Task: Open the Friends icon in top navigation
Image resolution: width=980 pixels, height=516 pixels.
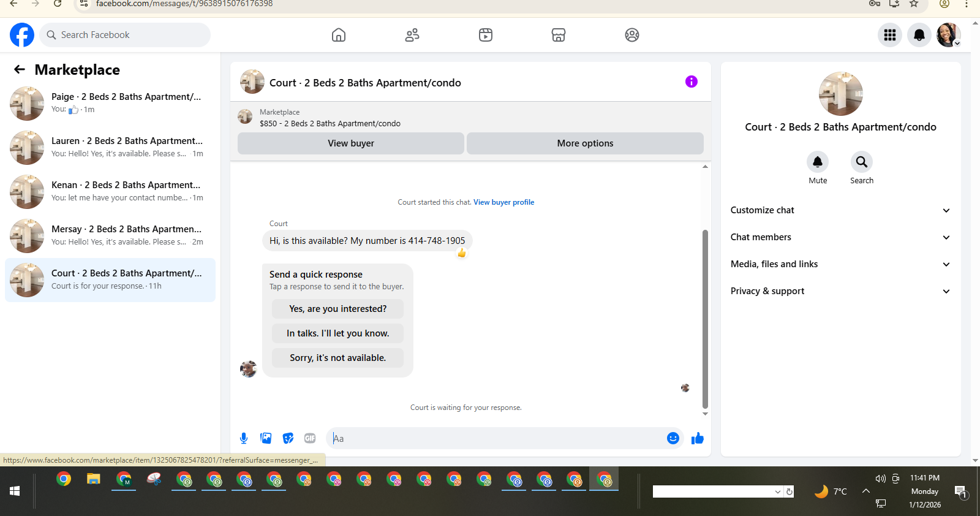Action: [x=412, y=35]
